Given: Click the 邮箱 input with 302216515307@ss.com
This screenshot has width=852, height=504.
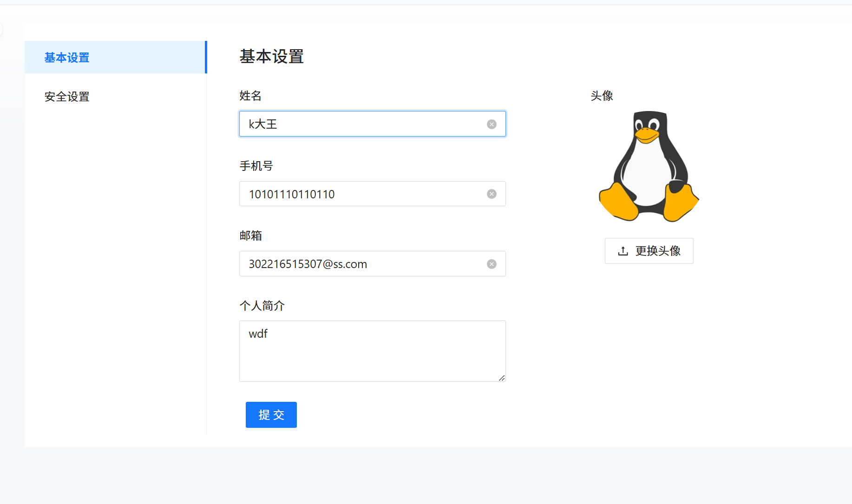Looking at the screenshot, I should 373,264.
